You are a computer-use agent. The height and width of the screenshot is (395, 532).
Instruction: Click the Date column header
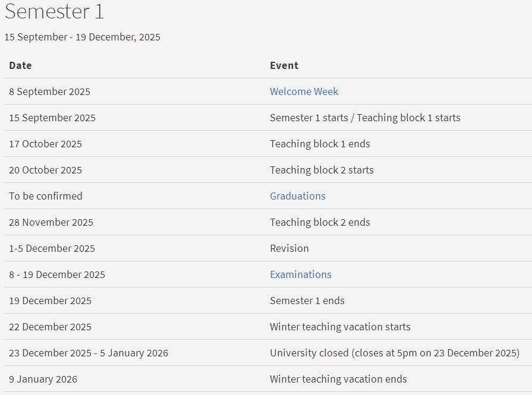20,65
